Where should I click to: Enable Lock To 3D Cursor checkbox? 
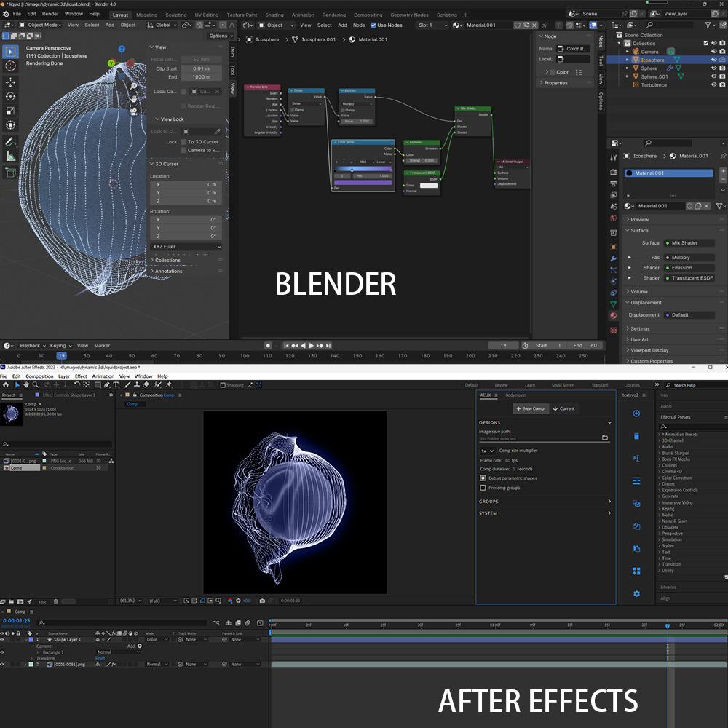[184, 142]
